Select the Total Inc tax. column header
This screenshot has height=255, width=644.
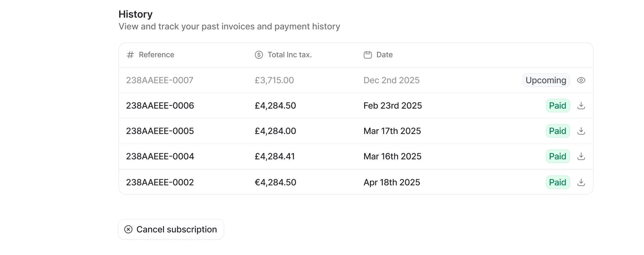[290, 55]
